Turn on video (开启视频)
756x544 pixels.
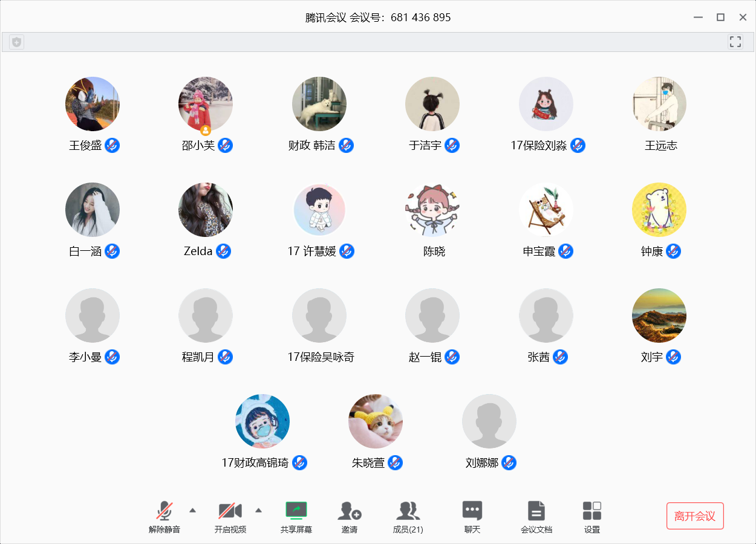click(230, 511)
